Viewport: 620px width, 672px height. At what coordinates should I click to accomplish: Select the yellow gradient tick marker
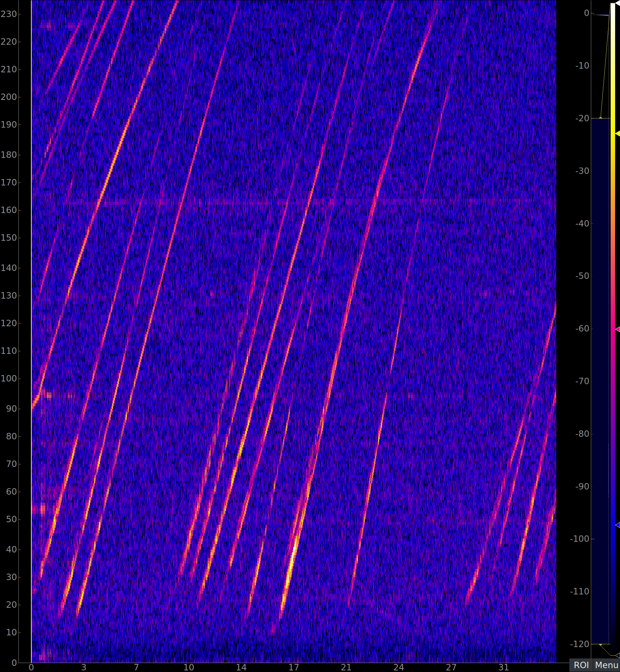pos(617,134)
